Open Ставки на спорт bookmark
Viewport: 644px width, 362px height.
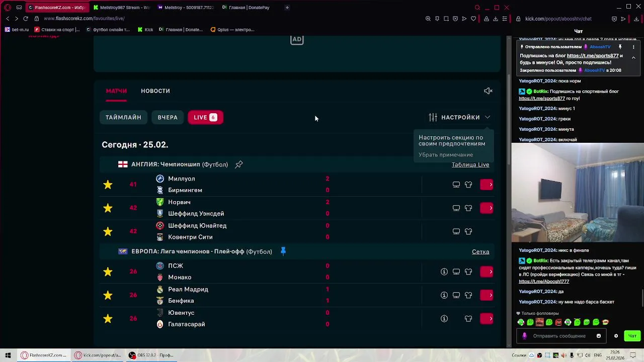(x=57, y=30)
